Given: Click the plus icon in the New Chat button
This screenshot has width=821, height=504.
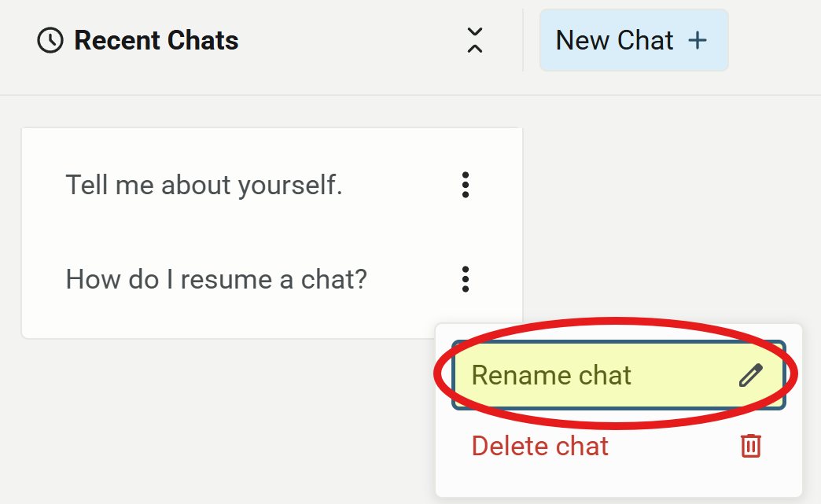Looking at the screenshot, I should click(698, 40).
